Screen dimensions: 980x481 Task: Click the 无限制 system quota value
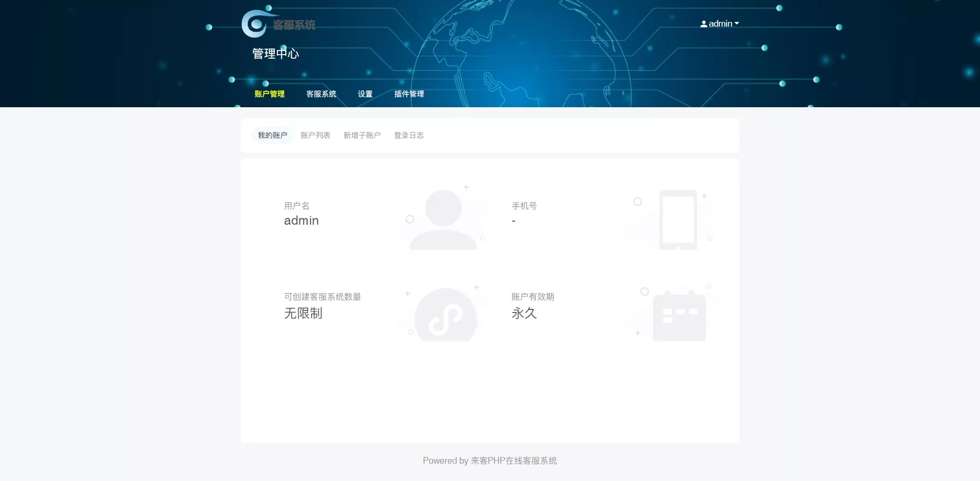pos(303,313)
